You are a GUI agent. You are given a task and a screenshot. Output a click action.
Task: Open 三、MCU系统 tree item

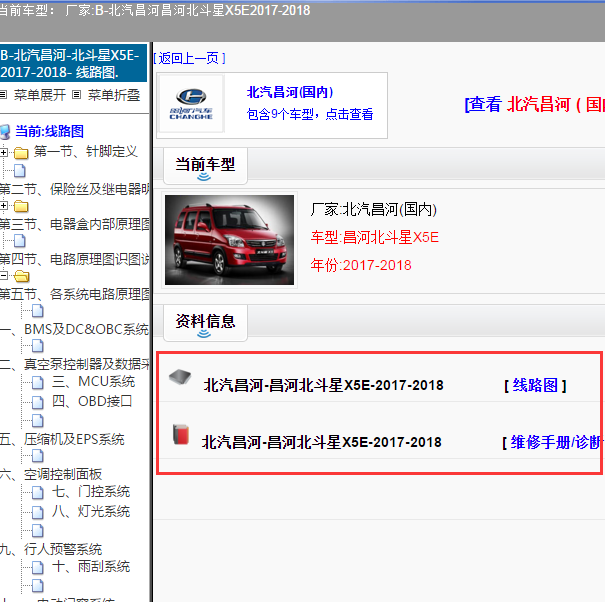(x=93, y=381)
